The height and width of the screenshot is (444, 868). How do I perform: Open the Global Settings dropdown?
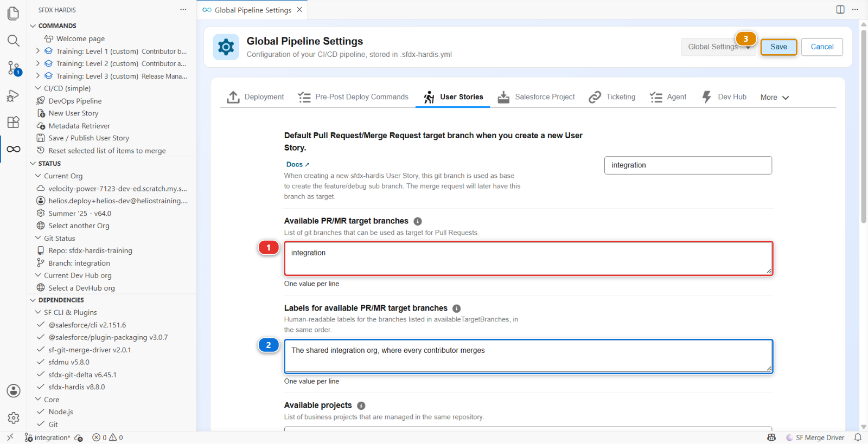718,47
